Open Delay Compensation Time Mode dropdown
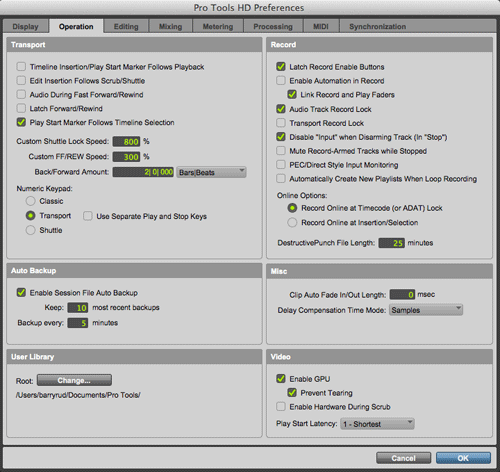 click(426, 310)
